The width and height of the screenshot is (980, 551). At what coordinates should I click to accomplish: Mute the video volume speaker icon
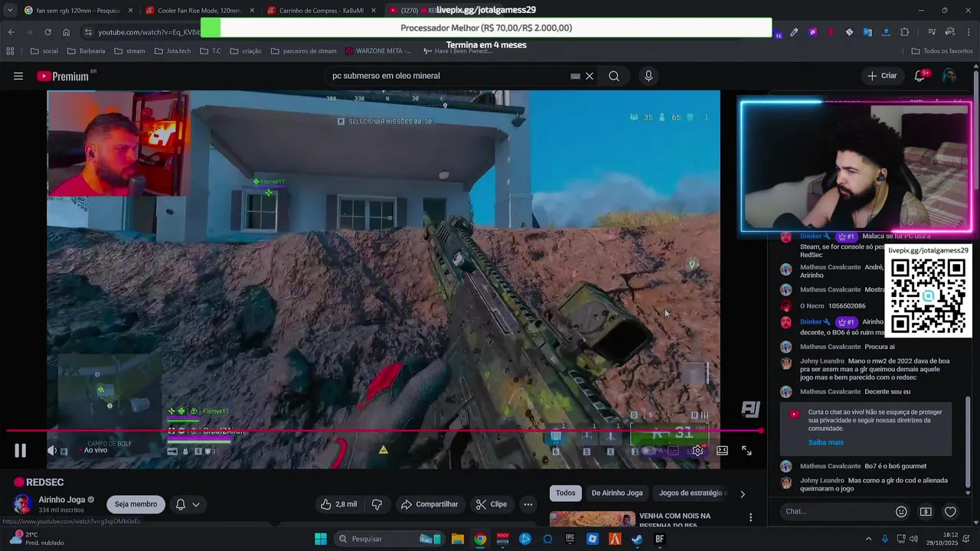coord(52,451)
